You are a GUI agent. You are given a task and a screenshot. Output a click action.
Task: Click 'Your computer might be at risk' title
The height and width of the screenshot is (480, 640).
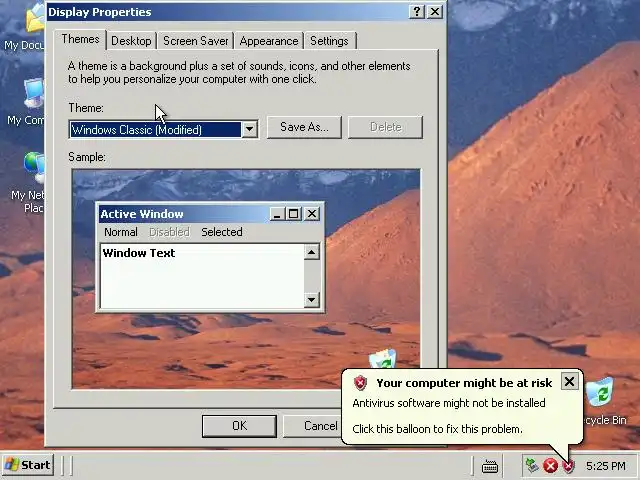[x=464, y=383]
